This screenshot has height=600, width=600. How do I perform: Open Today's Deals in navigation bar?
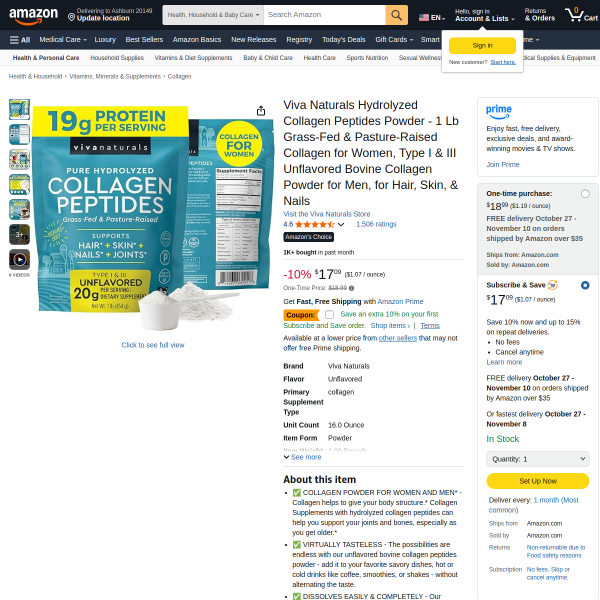click(x=344, y=40)
